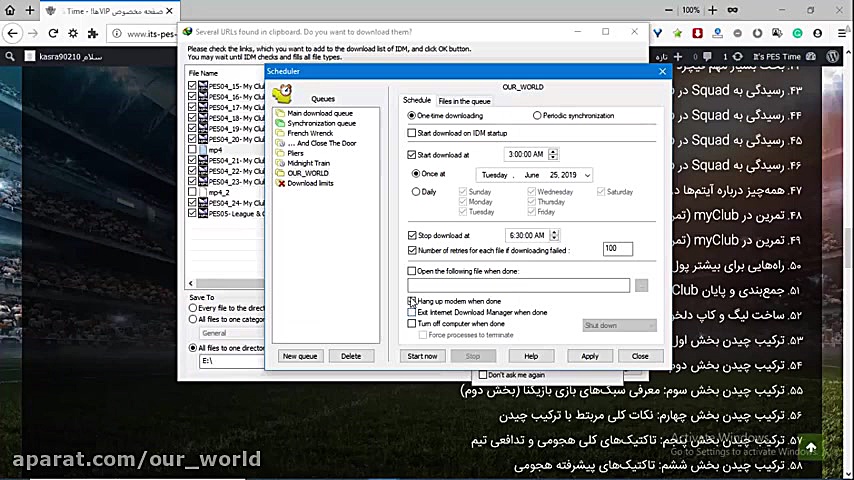The image size is (854, 480).
Task: Click the retries count field showing 100
Action: 618,249
